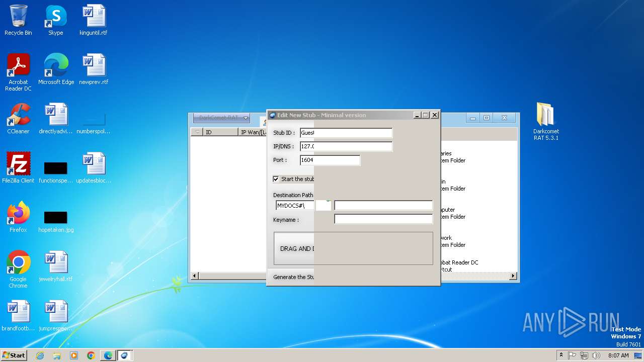Screen dimensions: 644x362
Task: Maximize the Edit New Stub window
Action: [426, 115]
